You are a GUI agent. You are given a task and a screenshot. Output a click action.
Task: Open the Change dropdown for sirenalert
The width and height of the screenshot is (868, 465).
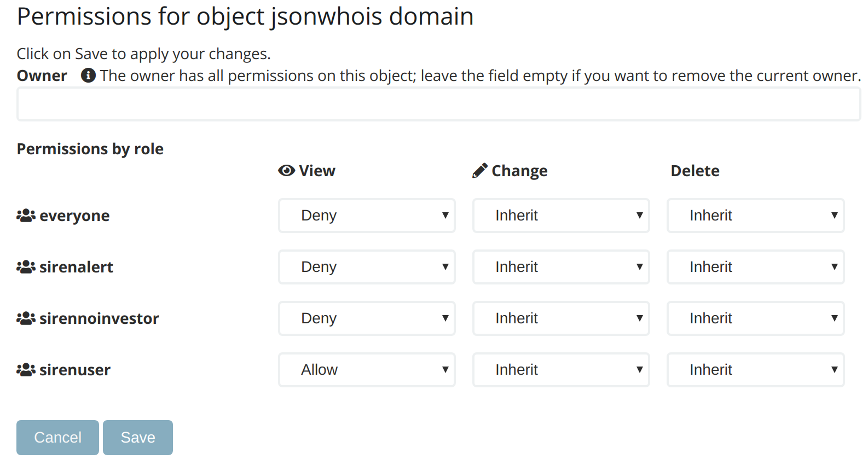[561, 267]
